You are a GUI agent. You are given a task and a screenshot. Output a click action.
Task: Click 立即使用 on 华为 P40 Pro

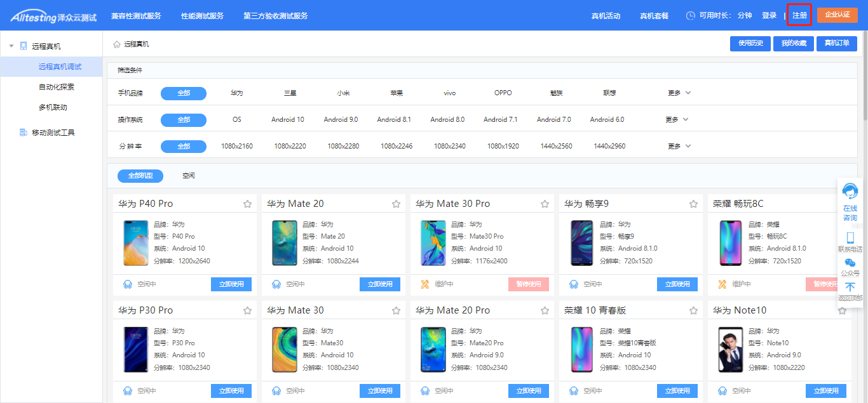click(x=231, y=284)
